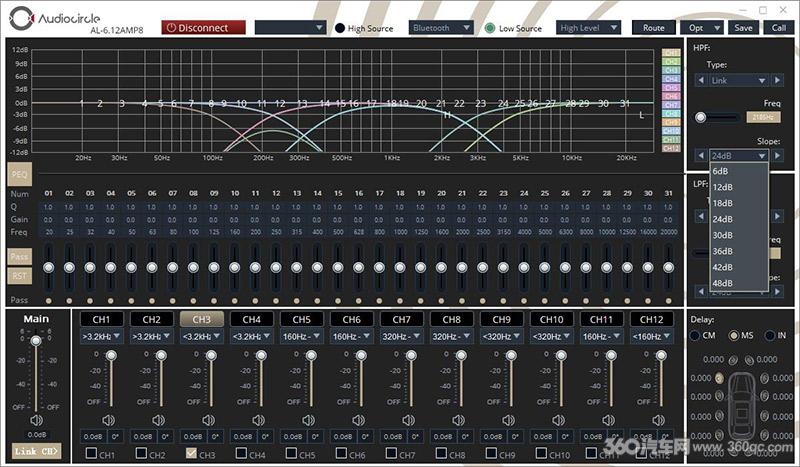The height and width of the screenshot is (467, 800).
Task: Click the RST reset button
Action: 19,276
